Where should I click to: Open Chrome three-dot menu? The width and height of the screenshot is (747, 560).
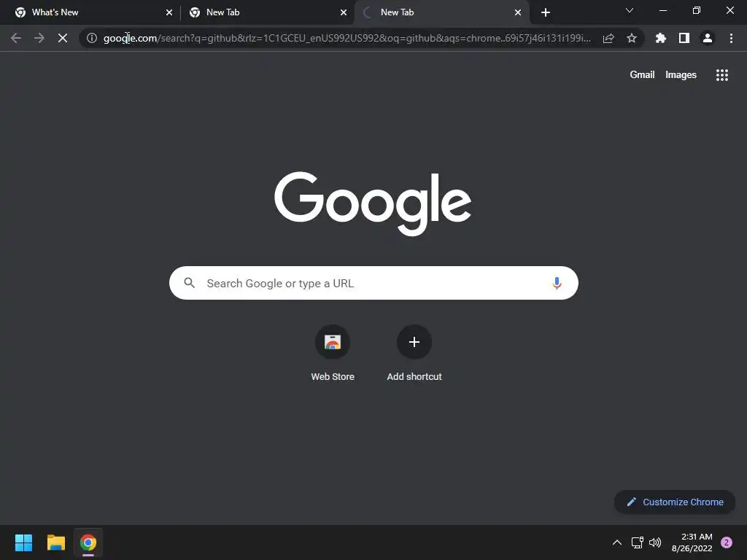731,38
